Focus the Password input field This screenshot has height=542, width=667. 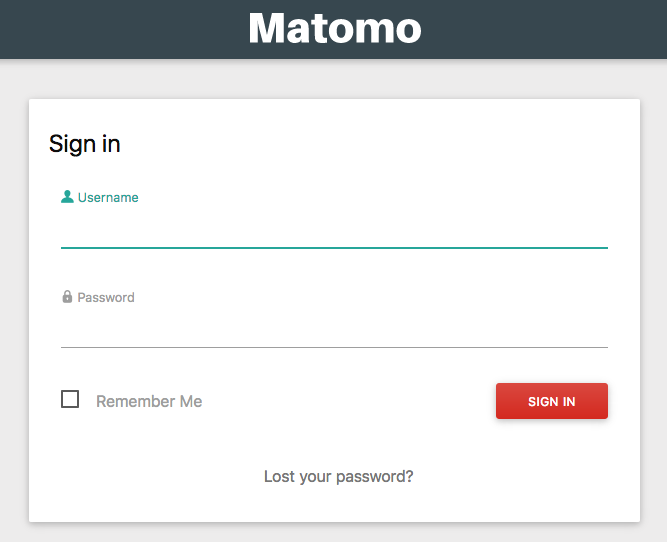tap(334, 329)
